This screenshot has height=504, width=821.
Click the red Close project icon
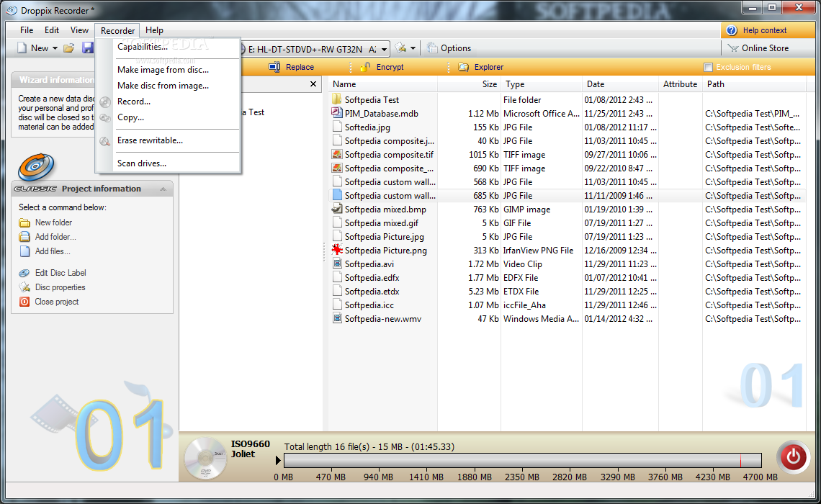pyautogui.click(x=24, y=302)
